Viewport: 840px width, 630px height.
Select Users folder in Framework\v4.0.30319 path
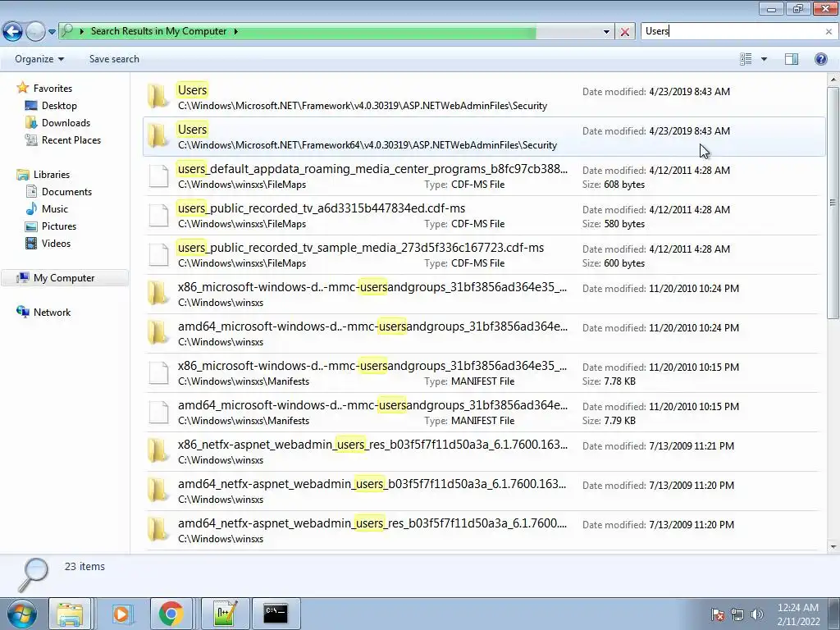tap(484, 97)
